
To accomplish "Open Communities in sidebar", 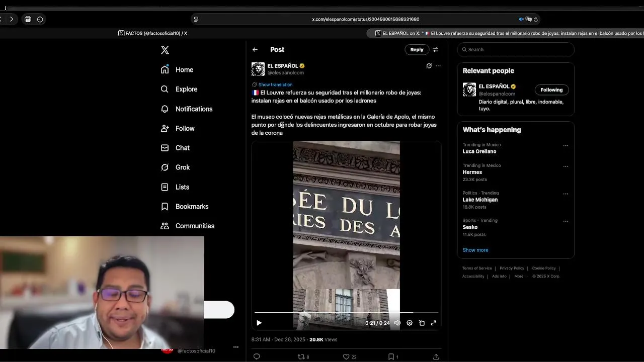I will pyautogui.click(x=188, y=226).
